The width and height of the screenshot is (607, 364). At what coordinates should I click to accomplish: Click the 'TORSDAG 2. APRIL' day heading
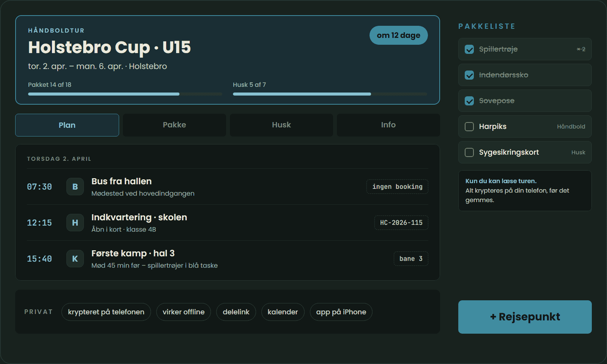click(59, 159)
